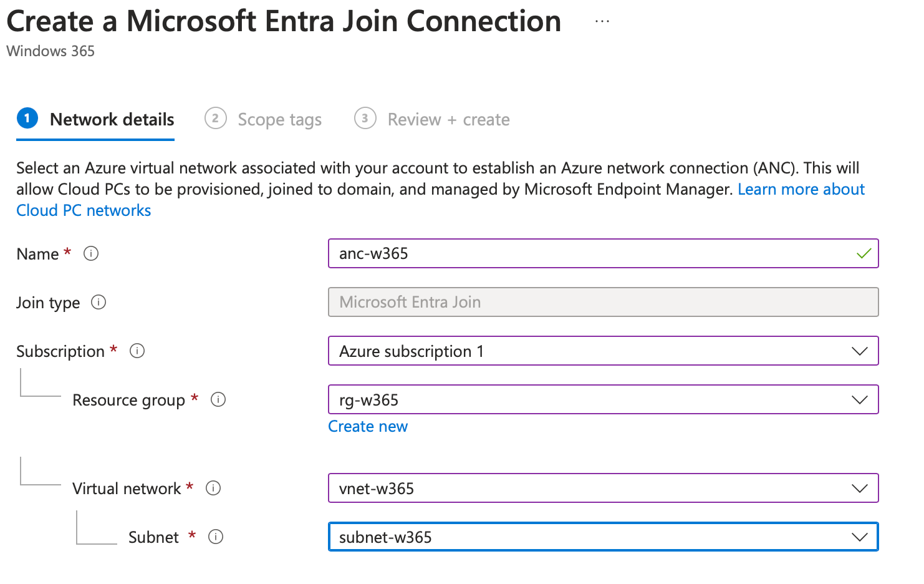This screenshot has height=584, width=924.
Task: Click the Create new resource group link
Action: [368, 427]
